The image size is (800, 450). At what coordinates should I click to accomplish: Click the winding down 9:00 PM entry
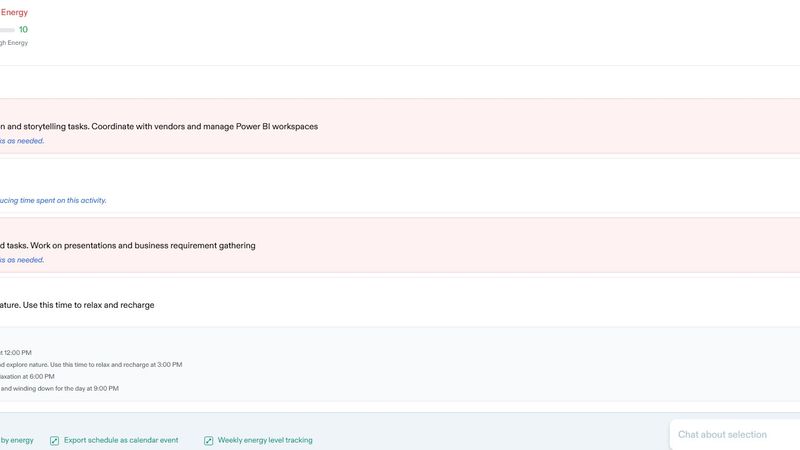pyautogui.click(x=59, y=389)
